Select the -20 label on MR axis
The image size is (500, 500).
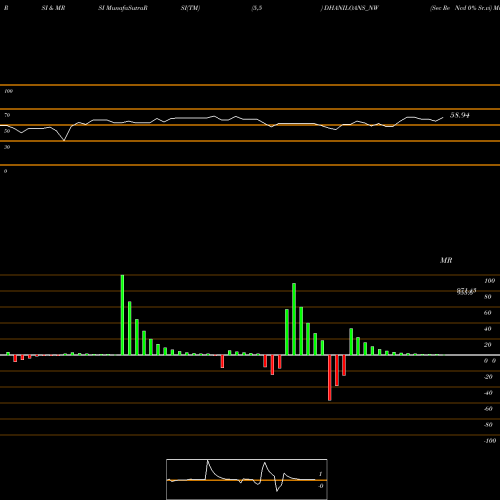(x=488, y=377)
